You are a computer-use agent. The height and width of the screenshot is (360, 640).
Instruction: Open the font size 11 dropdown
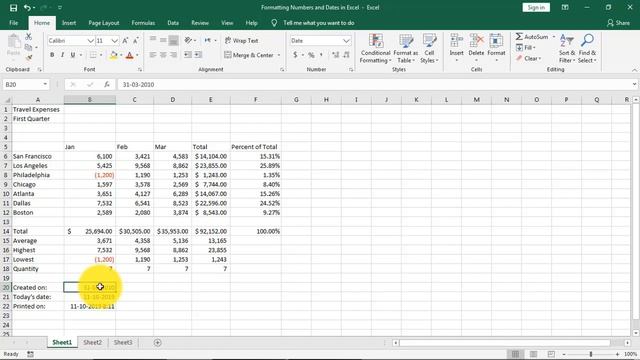click(114, 40)
